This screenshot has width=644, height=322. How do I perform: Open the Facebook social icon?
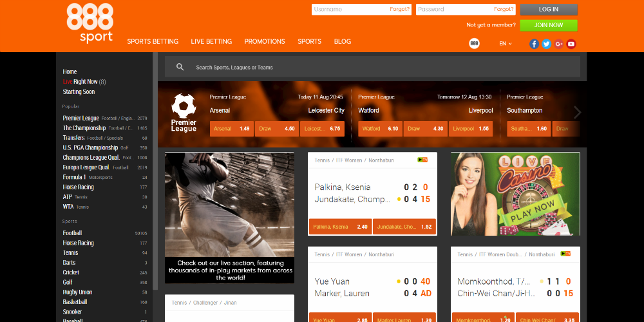pyautogui.click(x=534, y=44)
